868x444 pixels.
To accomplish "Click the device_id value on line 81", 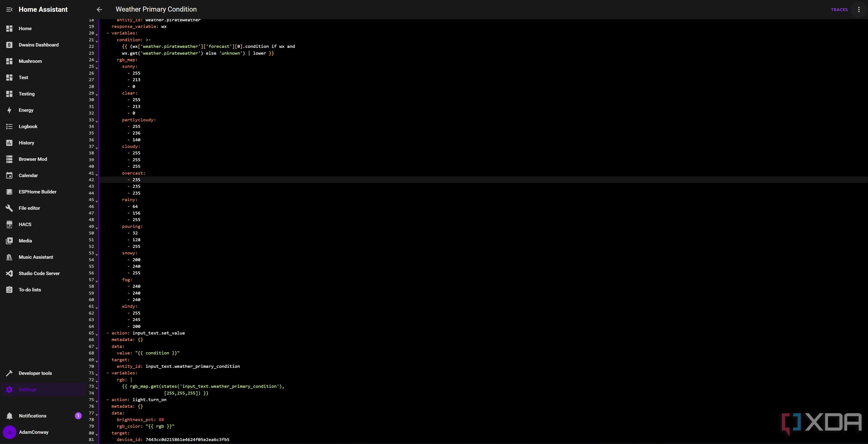I will point(187,440).
